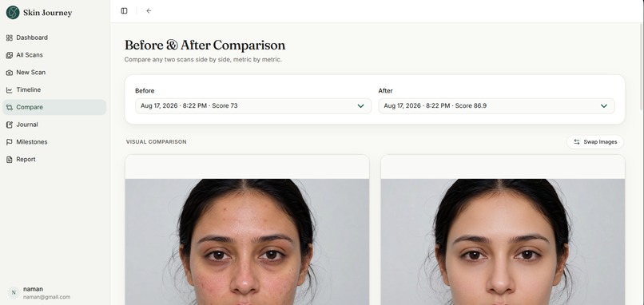644x305 pixels.
Task: Click the Before face photo
Action: click(247, 242)
